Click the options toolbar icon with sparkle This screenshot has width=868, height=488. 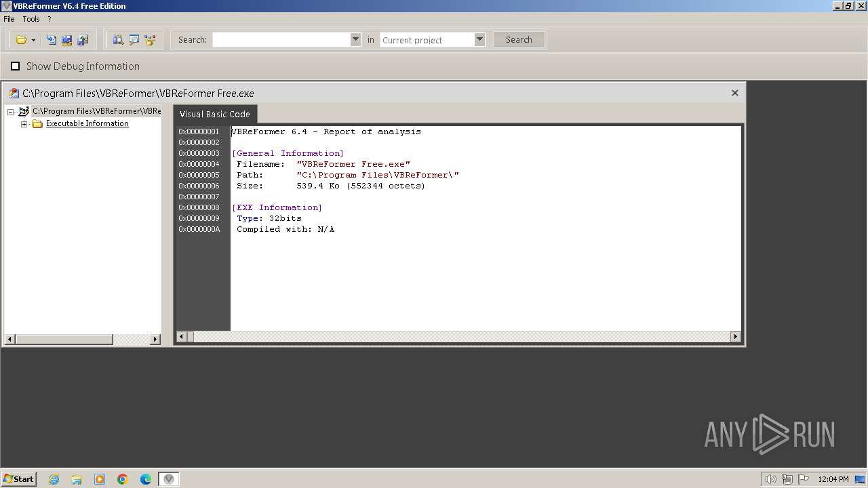[151, 40]
